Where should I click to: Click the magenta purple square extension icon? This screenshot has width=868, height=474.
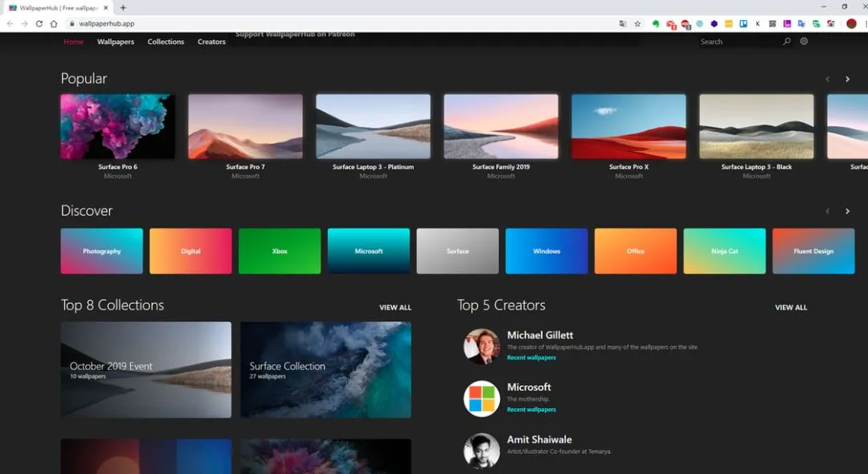coord(787,24)
